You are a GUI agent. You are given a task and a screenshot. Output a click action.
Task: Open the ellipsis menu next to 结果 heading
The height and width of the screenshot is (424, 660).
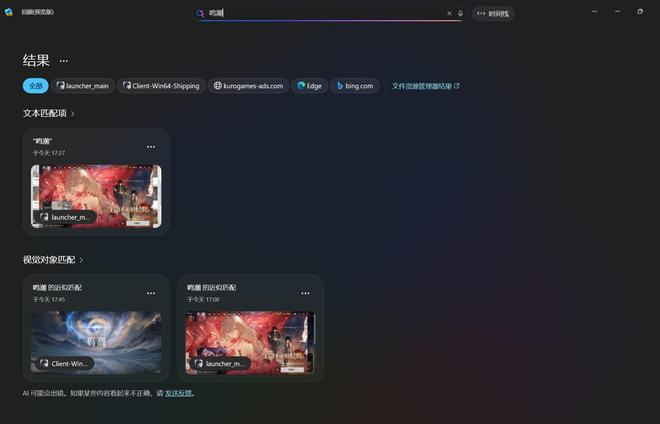(x=64, y=61)
